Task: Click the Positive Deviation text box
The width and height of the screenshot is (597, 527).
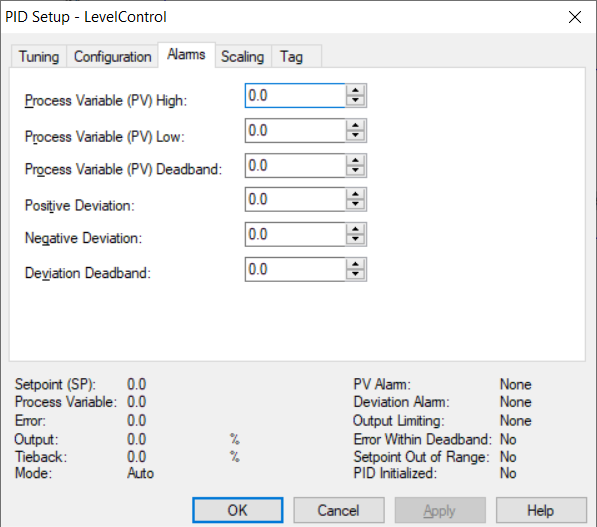Action: [295, 199]
